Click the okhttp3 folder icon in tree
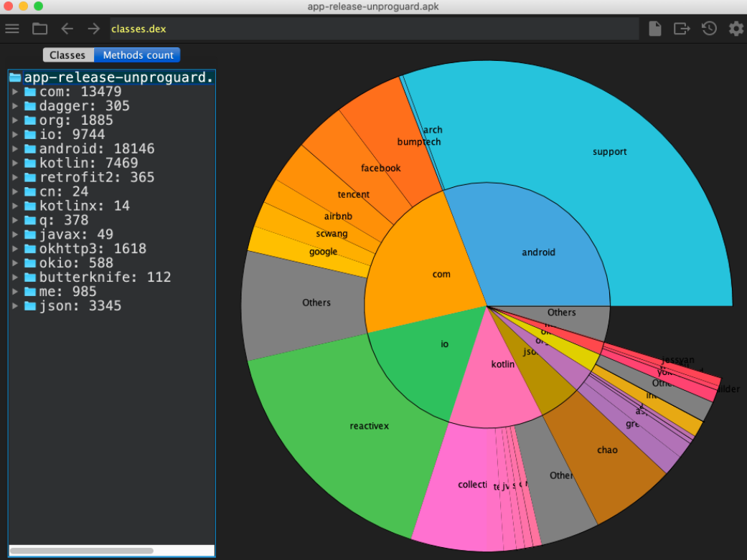This screenshot has height=560, width=747. pyautogui.click(x=30, y=249)
